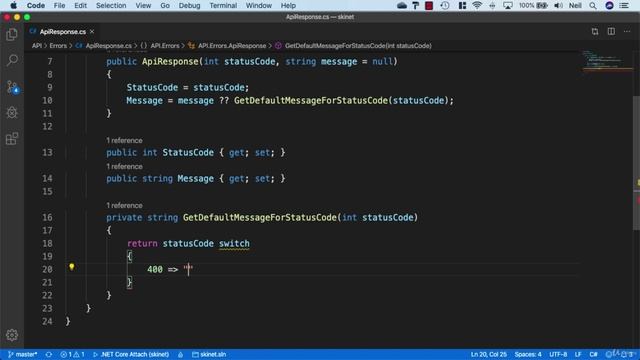Open the Manage gear at sidebar bottom
This screenshot has width=640, height=360.
tap(12, 335)
